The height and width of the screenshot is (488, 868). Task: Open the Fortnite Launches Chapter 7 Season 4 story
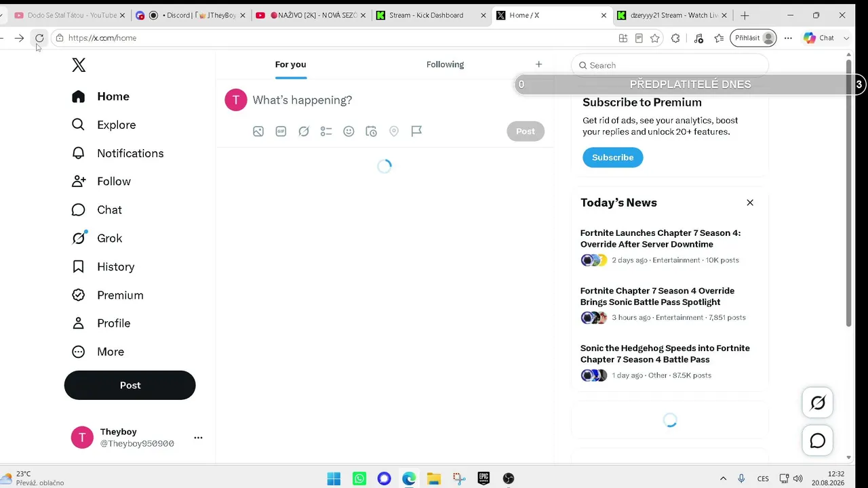[670, 247]
